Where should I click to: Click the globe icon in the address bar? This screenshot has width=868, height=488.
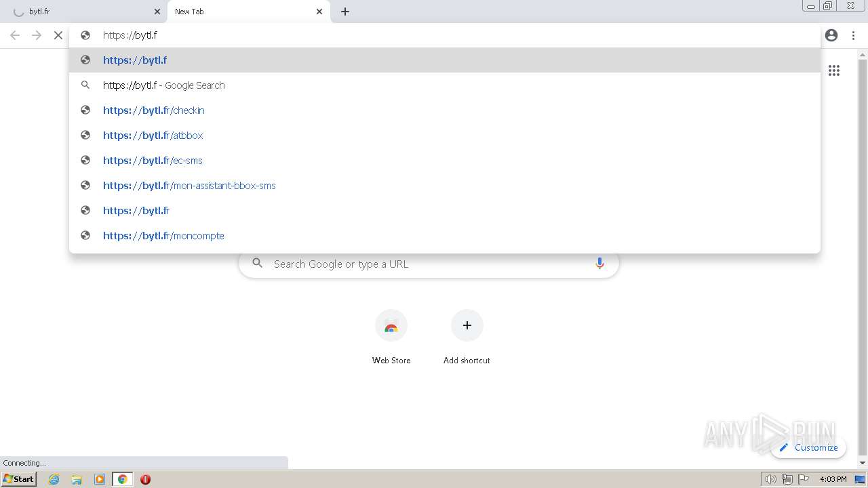point(85,35)
